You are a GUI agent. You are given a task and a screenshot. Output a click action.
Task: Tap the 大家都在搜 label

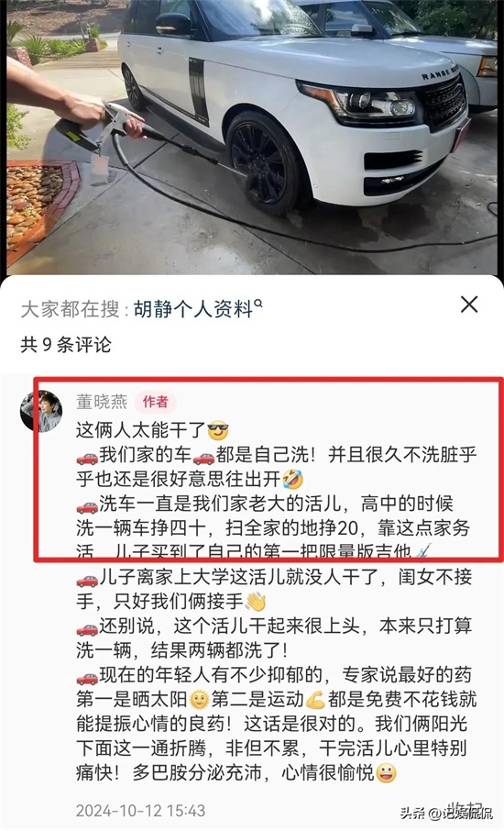coord(70,309)
